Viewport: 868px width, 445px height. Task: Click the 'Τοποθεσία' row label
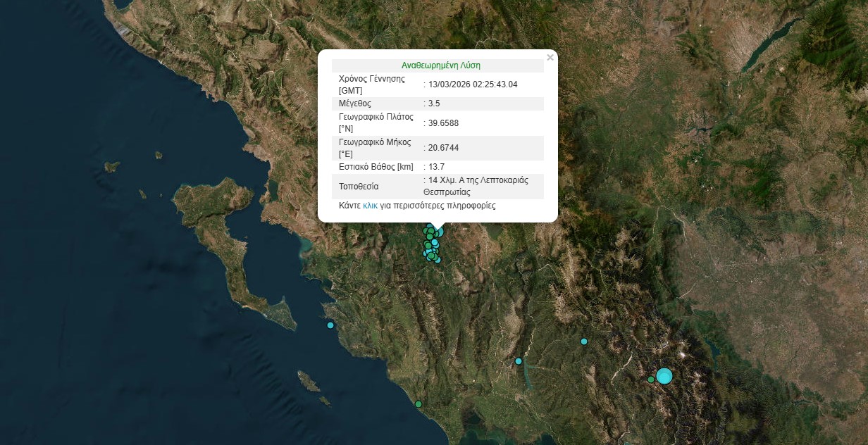359,187
